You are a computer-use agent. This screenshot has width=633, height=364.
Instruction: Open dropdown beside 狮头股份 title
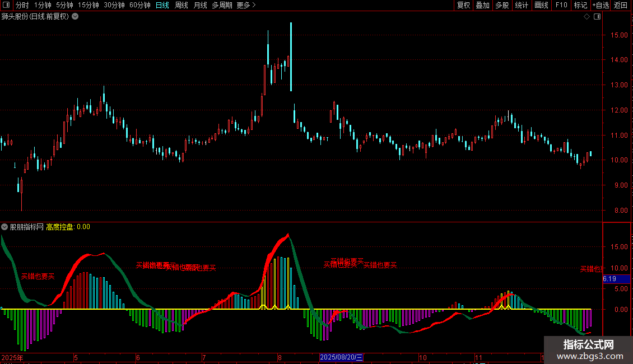point(75,17)
